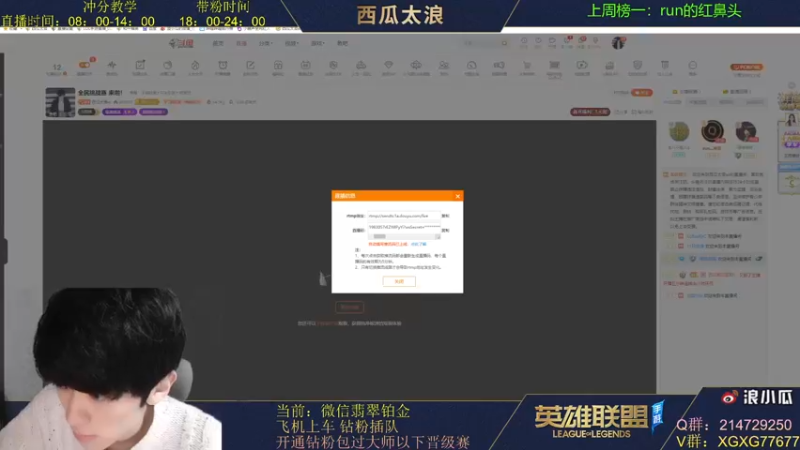Copy the rtmp address via its copy link
The width and height of the screenshot is (800, 450).
click(445, 216)
